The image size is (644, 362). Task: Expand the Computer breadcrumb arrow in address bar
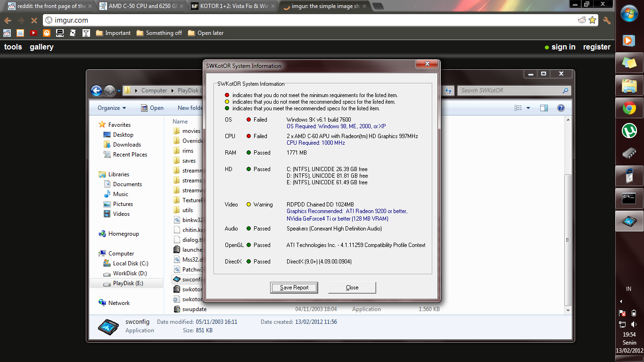172,90
